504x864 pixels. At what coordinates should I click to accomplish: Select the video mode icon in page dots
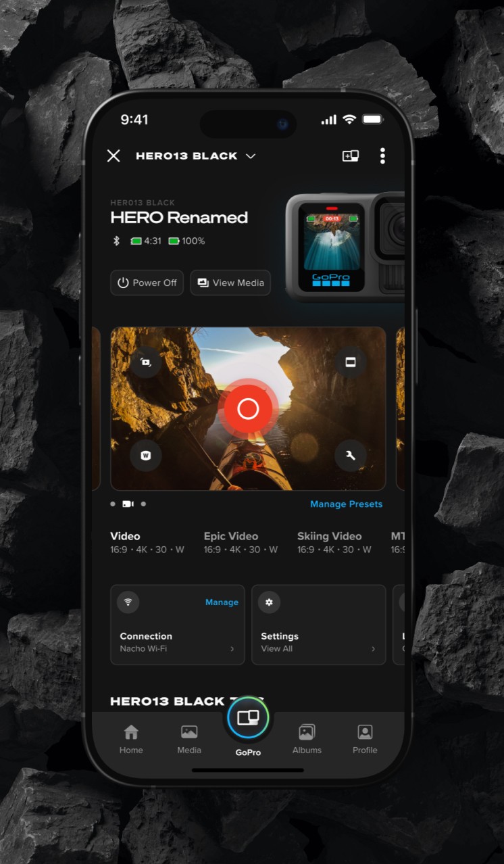coord(128,504)
